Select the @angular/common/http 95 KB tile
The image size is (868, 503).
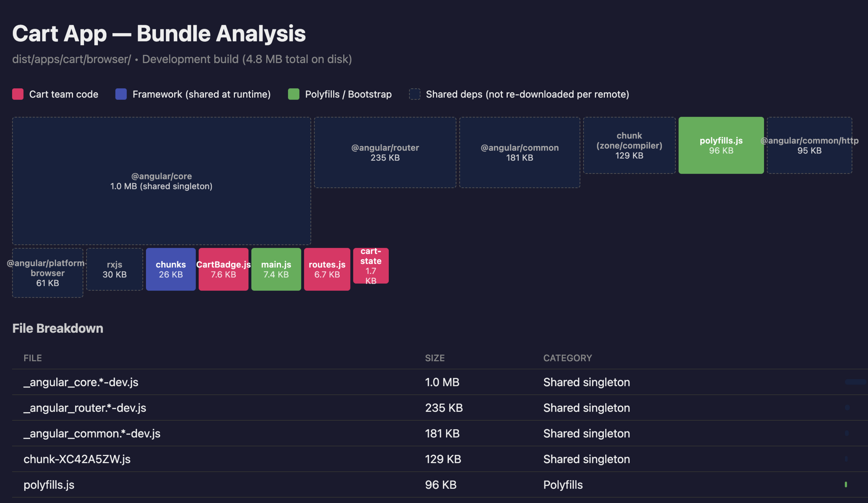click(809, 145)
